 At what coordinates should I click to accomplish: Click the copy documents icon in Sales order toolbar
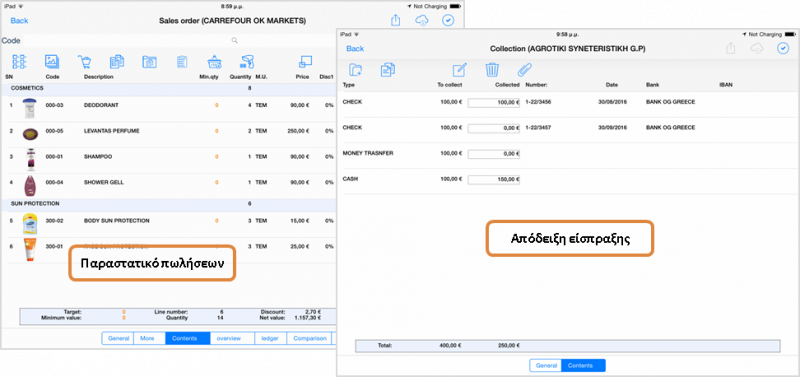[x=117, y=62]
